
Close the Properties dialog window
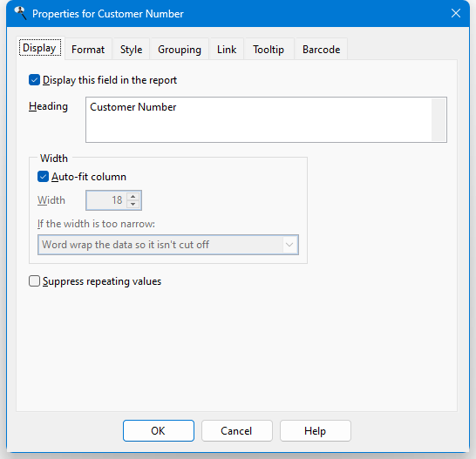[x=456, y=13]
